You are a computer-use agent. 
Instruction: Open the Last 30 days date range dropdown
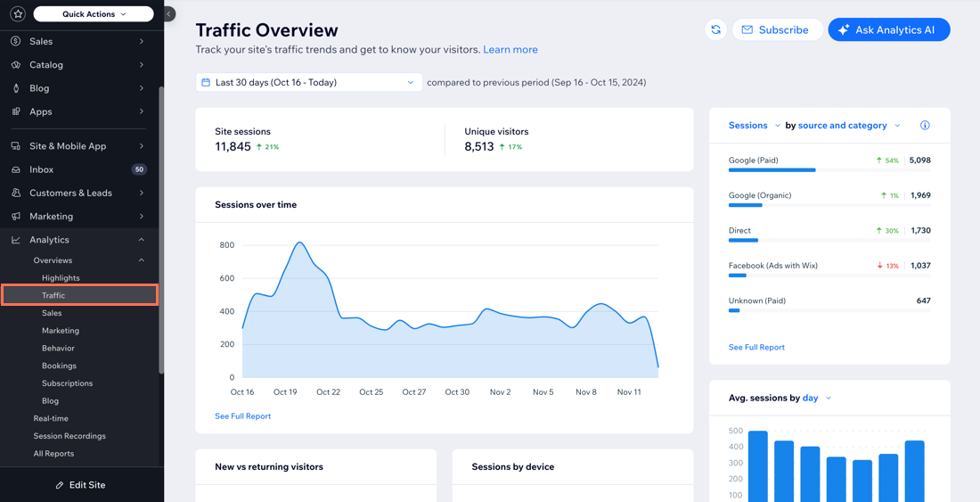pos(309,82)
